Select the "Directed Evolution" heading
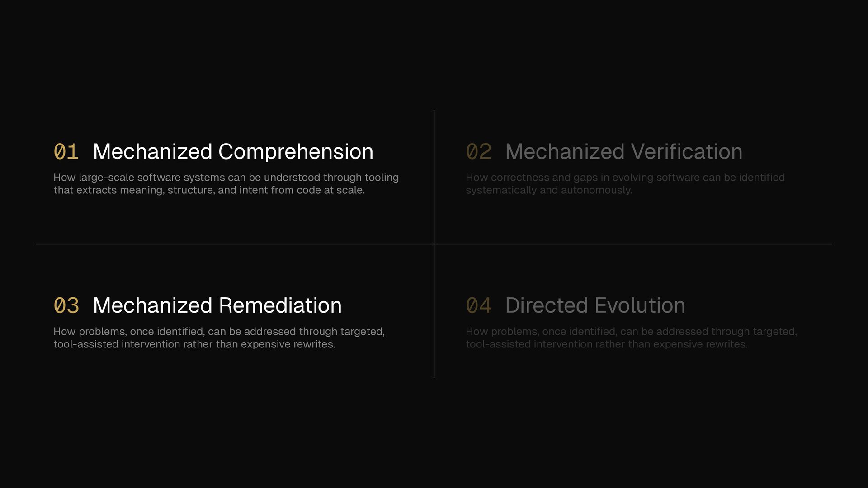The width and height of the screenshot is (868, 488). [x=595, y=306]
